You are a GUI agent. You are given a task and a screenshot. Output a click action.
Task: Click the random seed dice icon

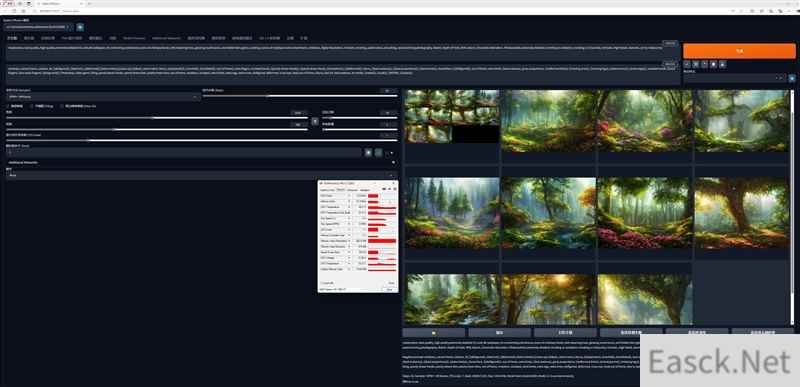coord(368,152)
